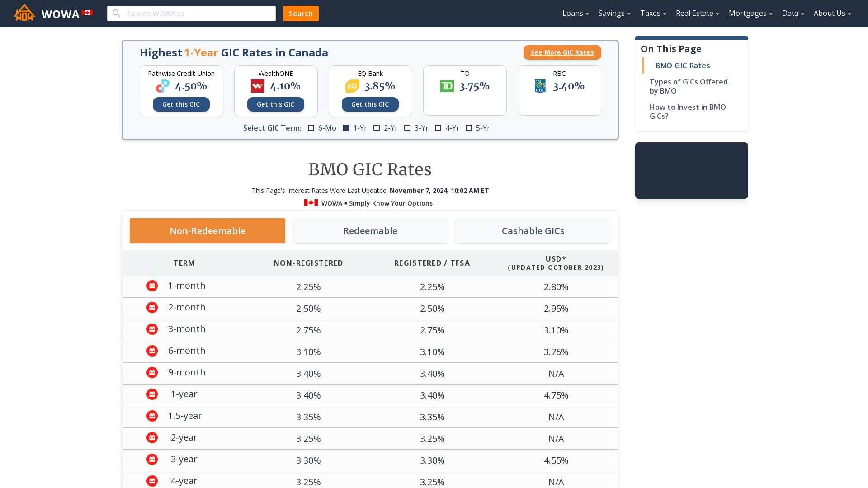This screenshot has height=488, width=868.
Task: Click the WealthONE logo icon
Action: tap(258, 86)
